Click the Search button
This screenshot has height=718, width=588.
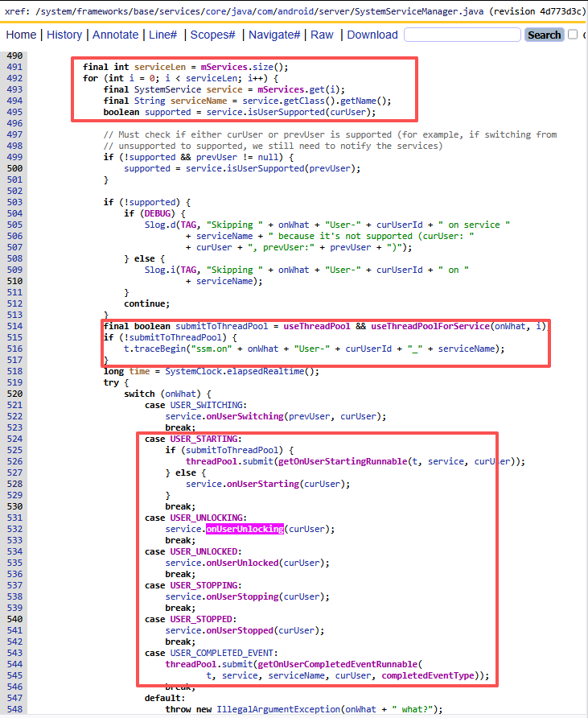[x=544, y=35]
